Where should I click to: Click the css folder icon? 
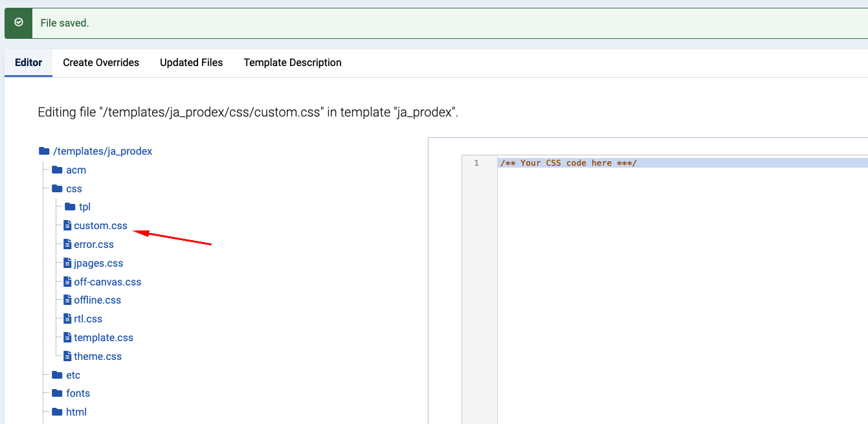tap(57, 189)
